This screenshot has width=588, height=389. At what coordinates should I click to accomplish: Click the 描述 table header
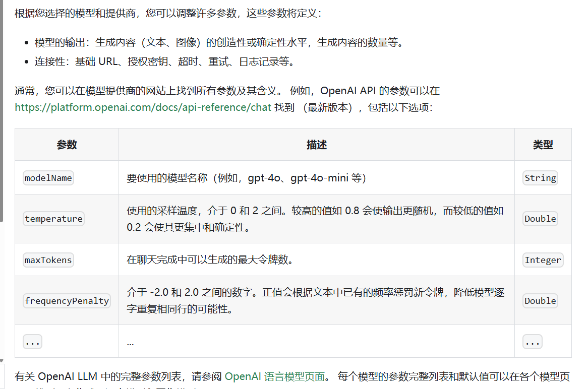pos(316,145)
